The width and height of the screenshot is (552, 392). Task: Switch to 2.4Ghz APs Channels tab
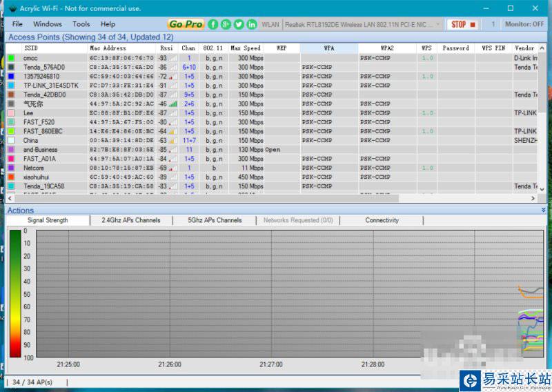[x=131, y=220]
